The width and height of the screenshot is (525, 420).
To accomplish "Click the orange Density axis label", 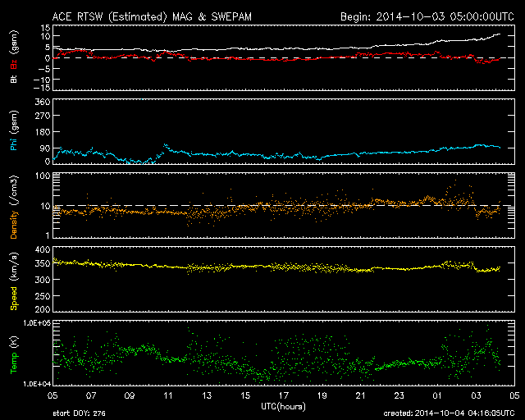I will click(14, 207).
